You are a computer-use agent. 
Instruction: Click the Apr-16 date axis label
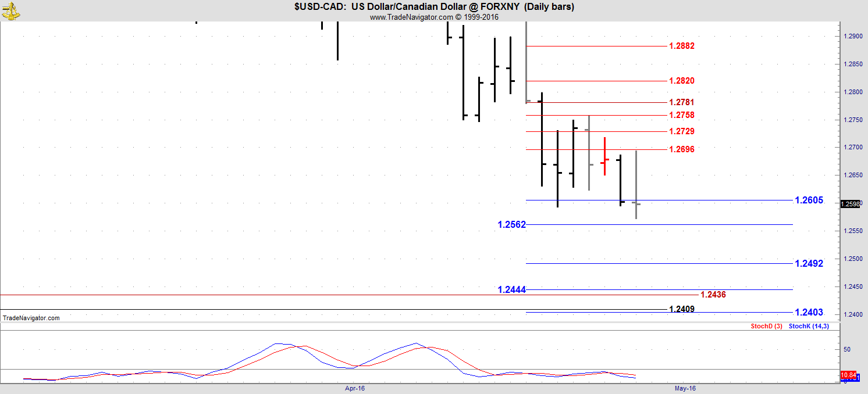[355, 388]
